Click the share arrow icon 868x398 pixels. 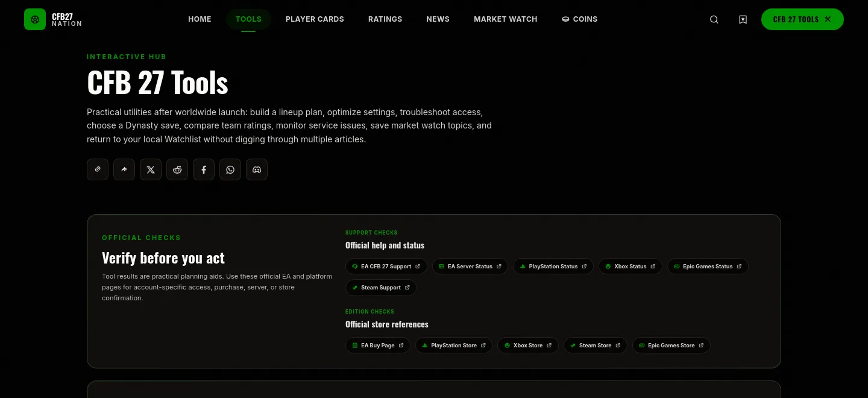tap(124, 169)
